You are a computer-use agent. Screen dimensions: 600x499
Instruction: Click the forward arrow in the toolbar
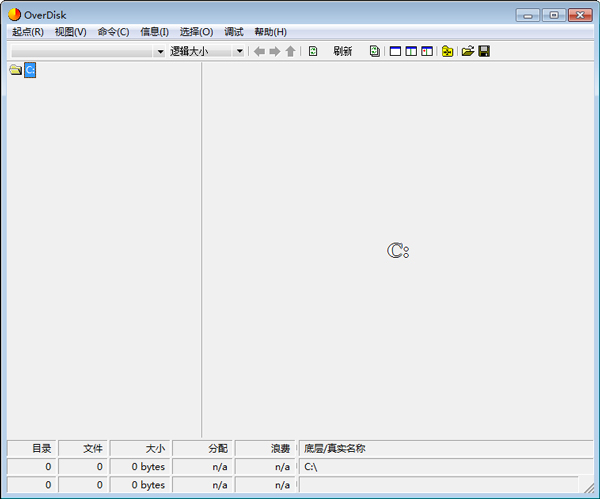[x=275, y=51]
